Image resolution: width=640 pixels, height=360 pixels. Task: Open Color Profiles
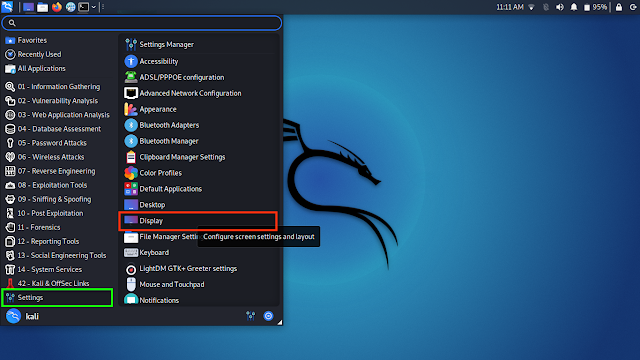(199, 173)
